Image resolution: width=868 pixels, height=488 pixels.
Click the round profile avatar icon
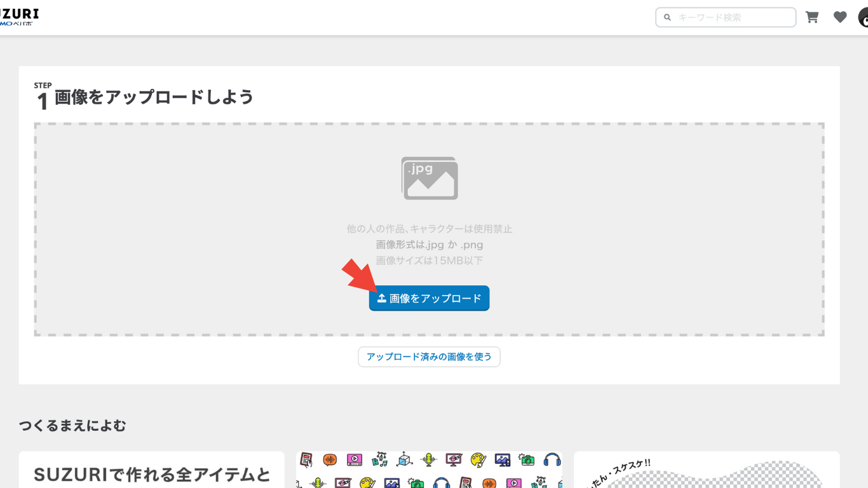864,17
